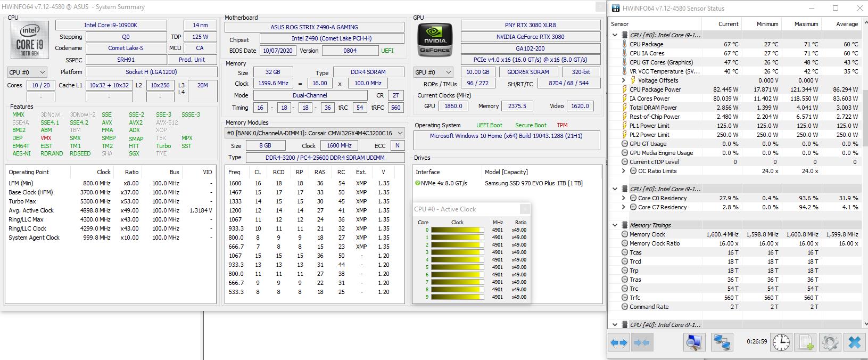
Task: Click the Average column header
Action: coord(841,24)
